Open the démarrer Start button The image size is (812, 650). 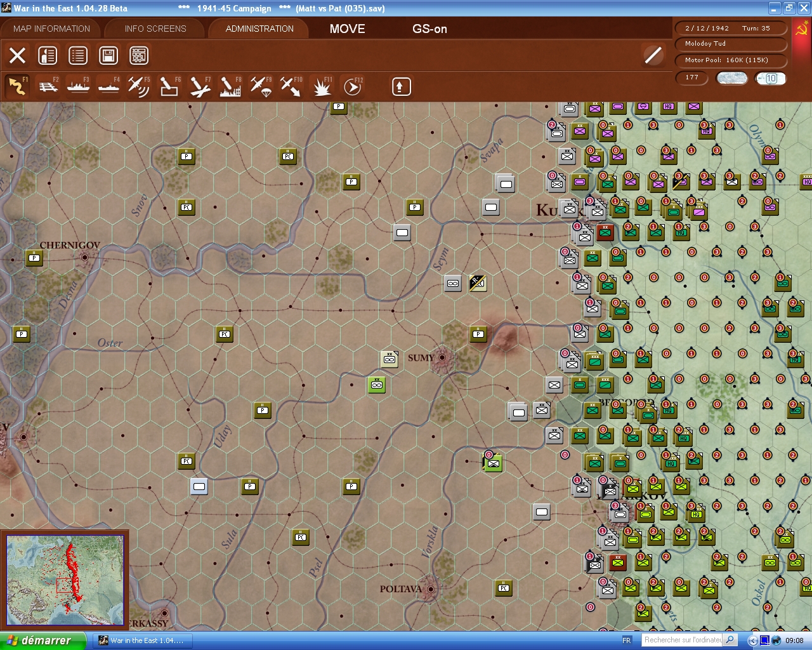43,640
